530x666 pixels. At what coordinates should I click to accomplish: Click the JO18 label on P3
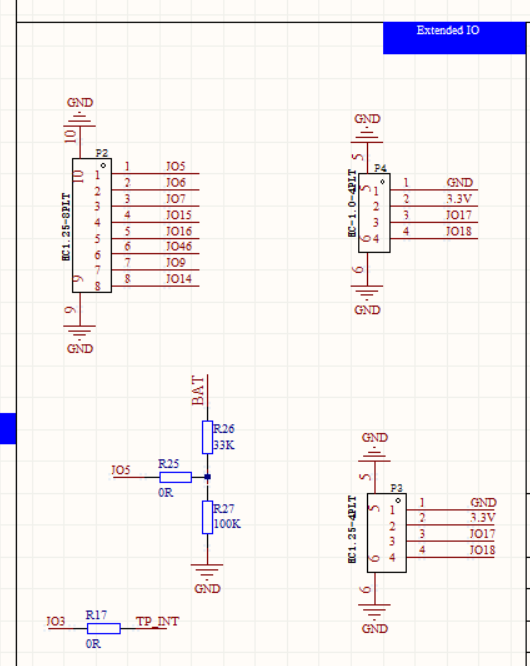pyautogui.click(x=482, y=550)
